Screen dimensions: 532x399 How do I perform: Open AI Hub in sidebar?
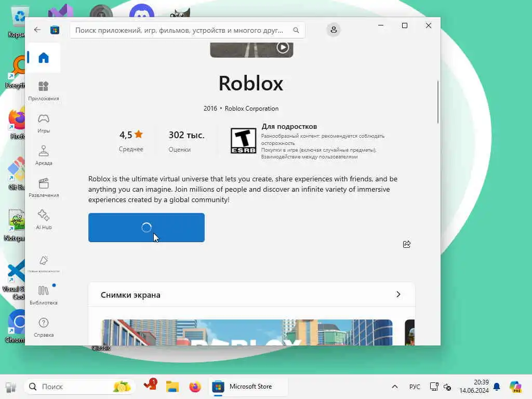click(44, 220)
